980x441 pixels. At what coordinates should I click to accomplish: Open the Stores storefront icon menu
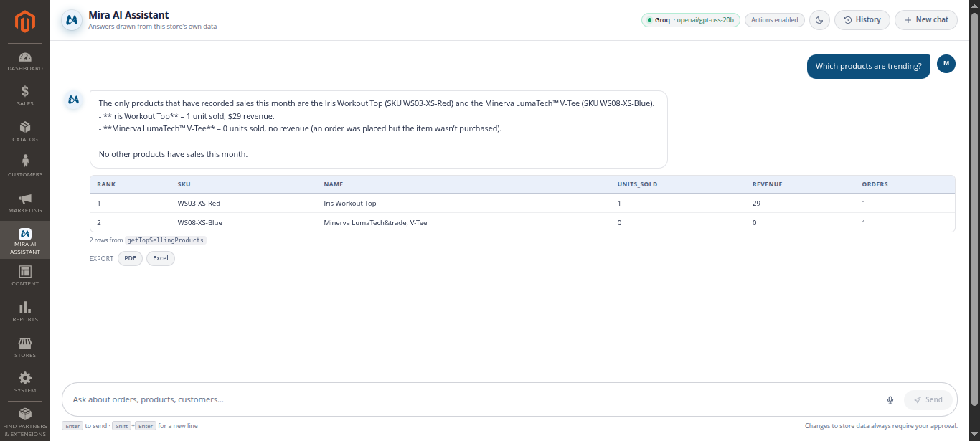(x=25, y=348)
